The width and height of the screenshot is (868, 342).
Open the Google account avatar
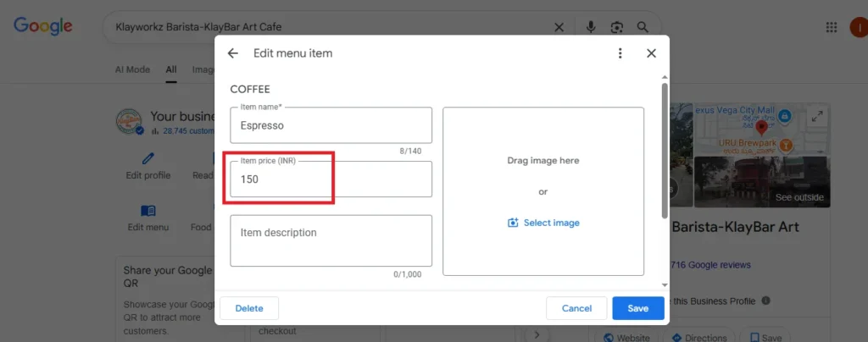(860, 28)
